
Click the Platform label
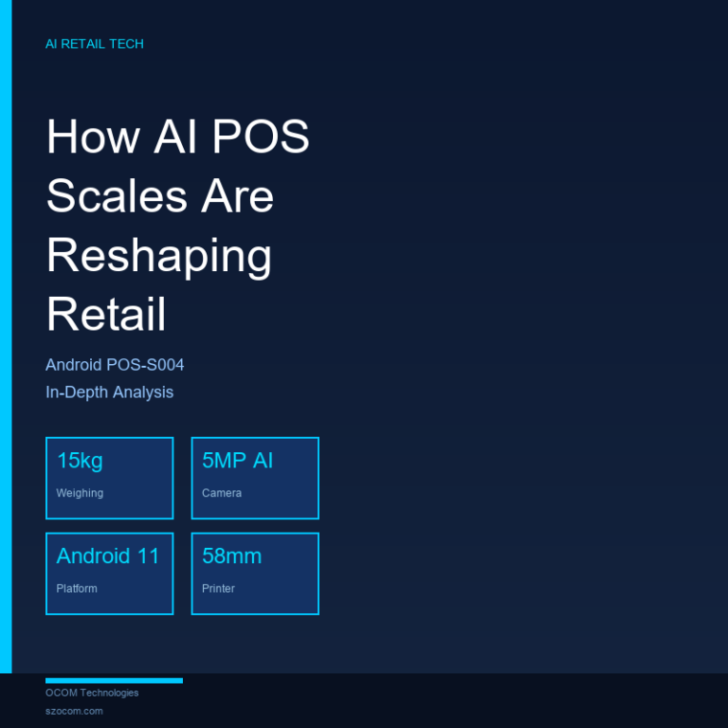77,589
